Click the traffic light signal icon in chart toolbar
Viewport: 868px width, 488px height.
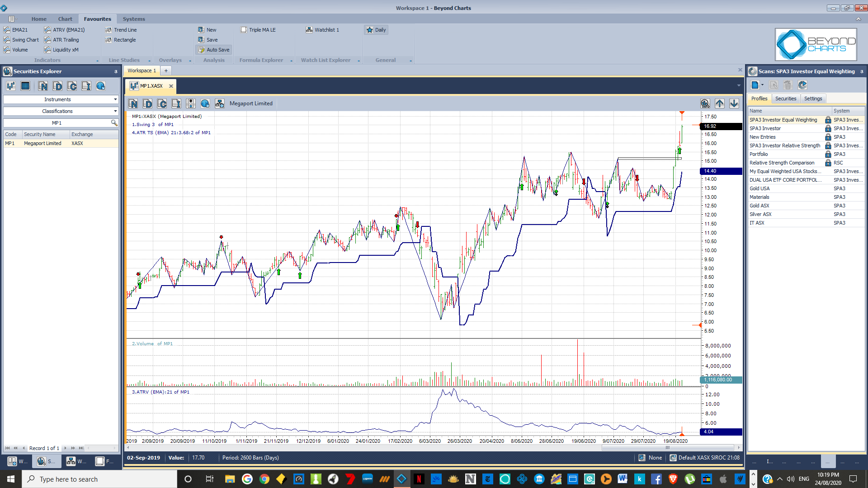pos(191,103)
